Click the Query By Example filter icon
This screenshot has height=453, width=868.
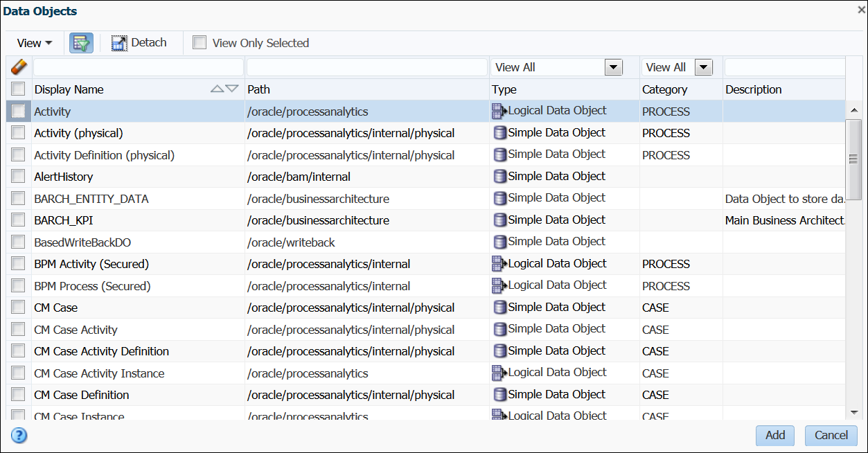point(81,43)
